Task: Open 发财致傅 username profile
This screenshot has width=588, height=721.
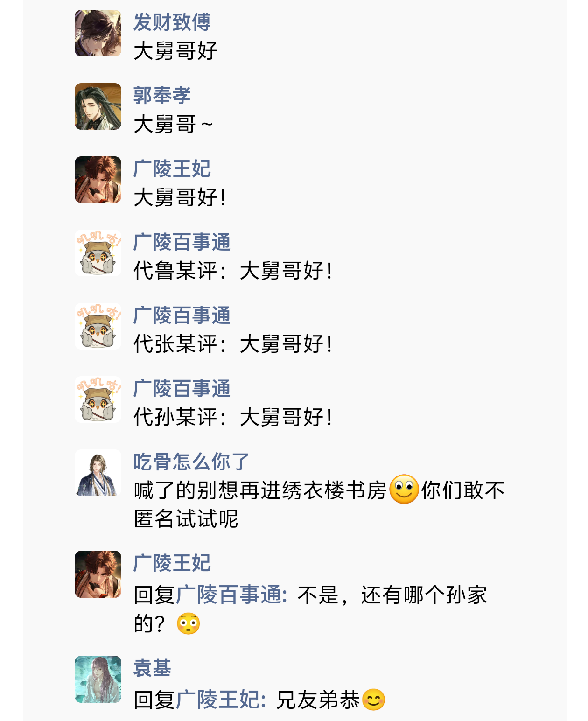Action: 172,22
